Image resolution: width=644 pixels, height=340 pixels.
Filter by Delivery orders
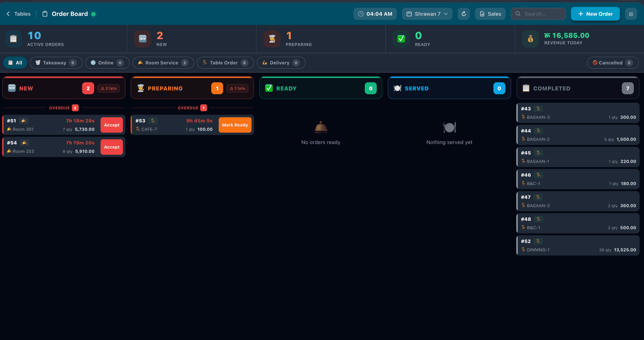[281, 63]
